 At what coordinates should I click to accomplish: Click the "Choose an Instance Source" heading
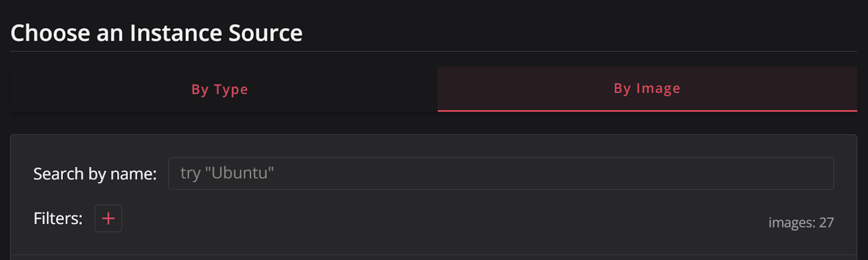(x=156, y=33)
